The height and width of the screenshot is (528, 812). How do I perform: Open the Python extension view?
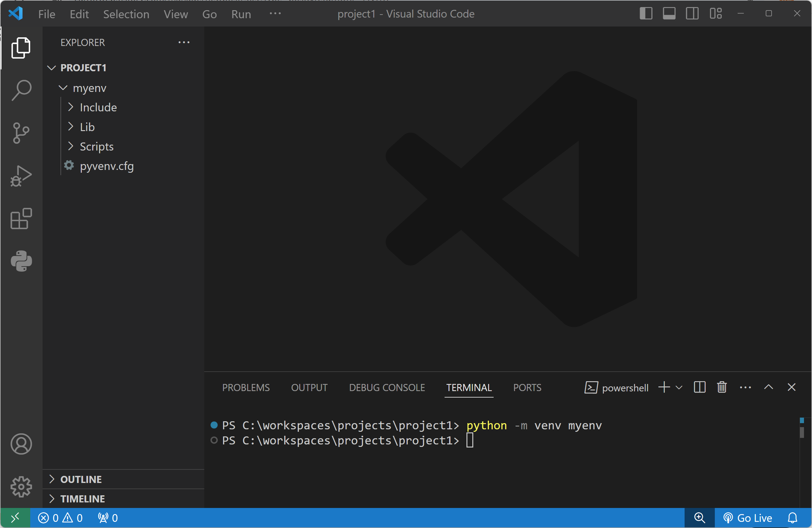21,261
